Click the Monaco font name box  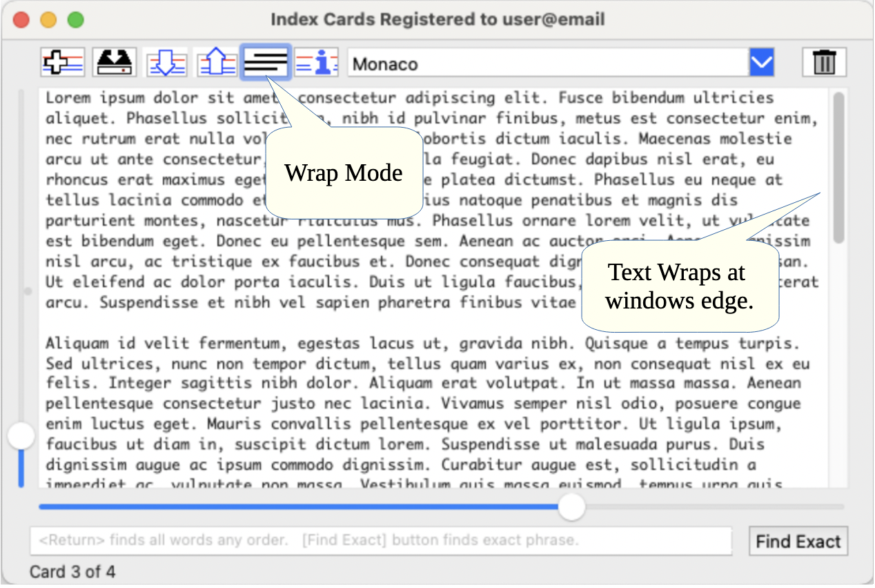[x=548, y=63]
